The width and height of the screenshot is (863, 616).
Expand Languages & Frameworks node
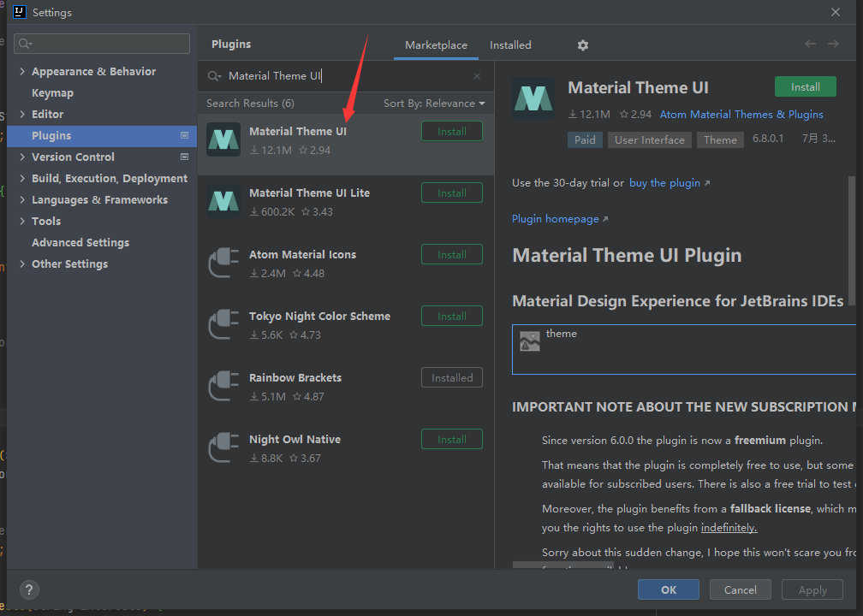(22, 199)
